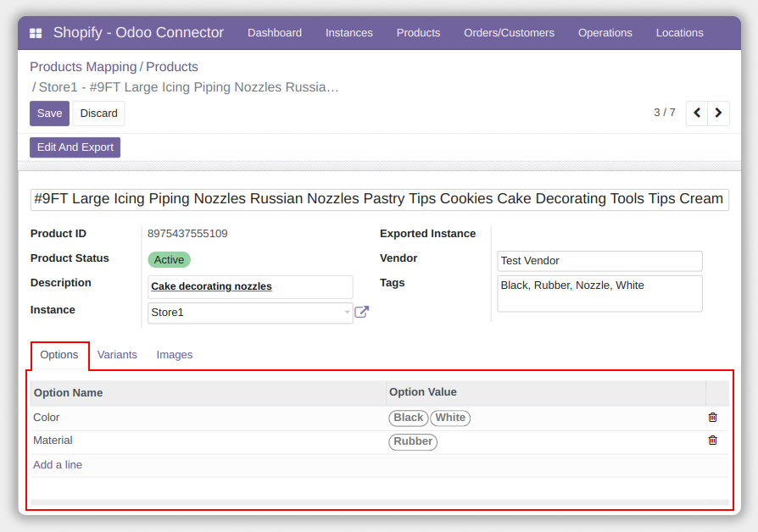Save the product record

coord(49,114)
